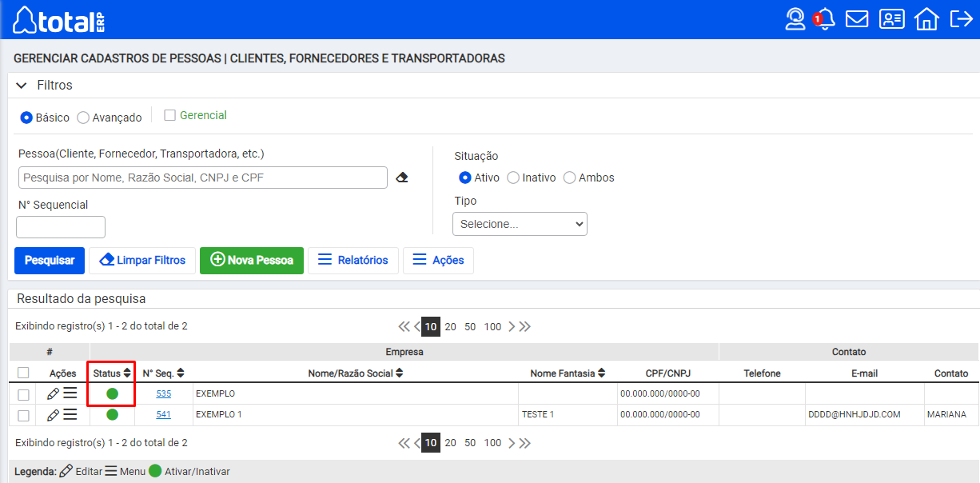This screenshot has width=980, height=483.
Task: Collapse the Filtros panel
Action: point(22,85)
